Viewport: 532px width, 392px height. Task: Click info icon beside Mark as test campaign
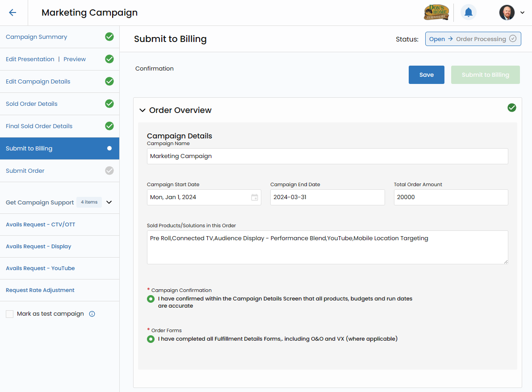[92, 314]
